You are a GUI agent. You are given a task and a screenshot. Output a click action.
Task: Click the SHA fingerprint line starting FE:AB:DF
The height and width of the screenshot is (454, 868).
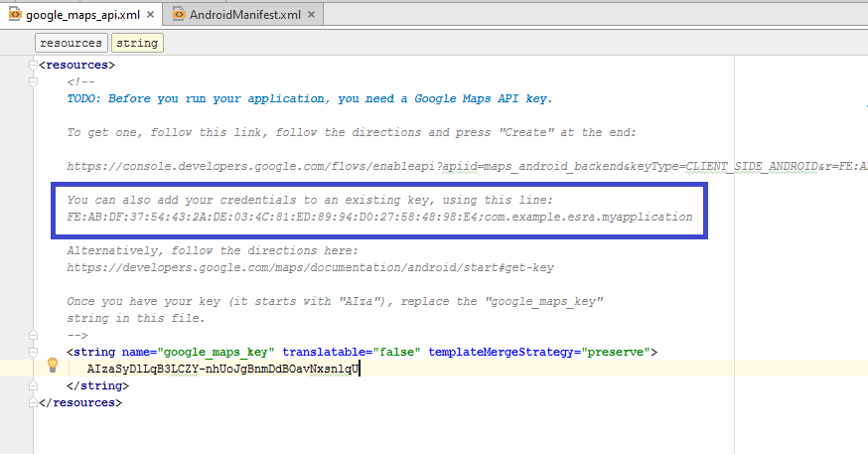coord(379,217)
